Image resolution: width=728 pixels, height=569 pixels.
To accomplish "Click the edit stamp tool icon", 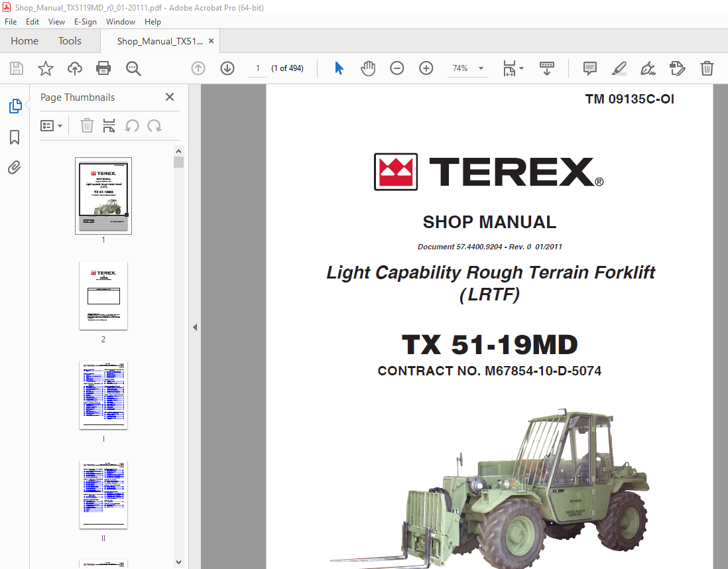I will coord(678,68).
